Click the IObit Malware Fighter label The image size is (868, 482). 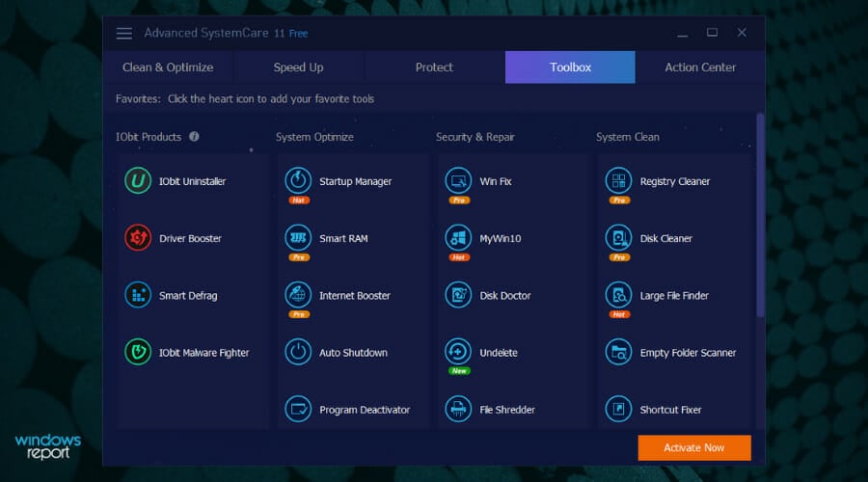coord(203,353)
